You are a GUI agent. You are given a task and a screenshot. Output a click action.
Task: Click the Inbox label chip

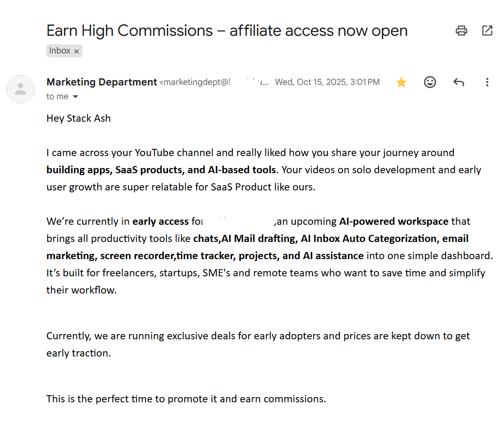(x=60, y=51)
